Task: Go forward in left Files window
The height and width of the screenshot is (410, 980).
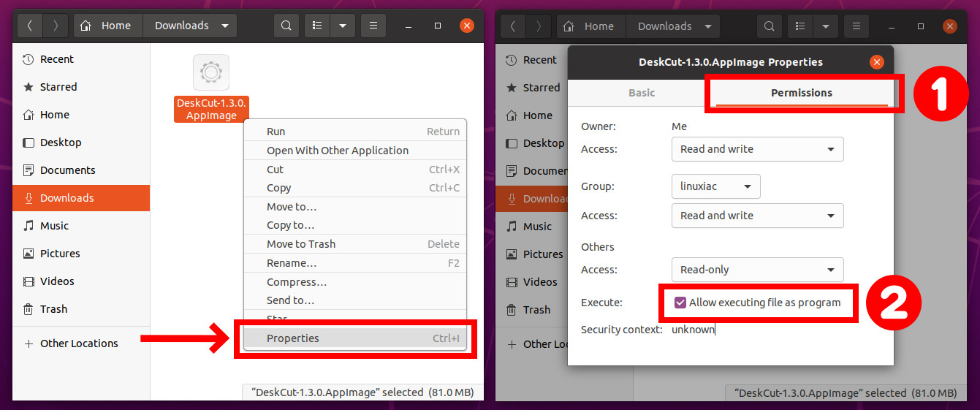Action: click(55, 26)
